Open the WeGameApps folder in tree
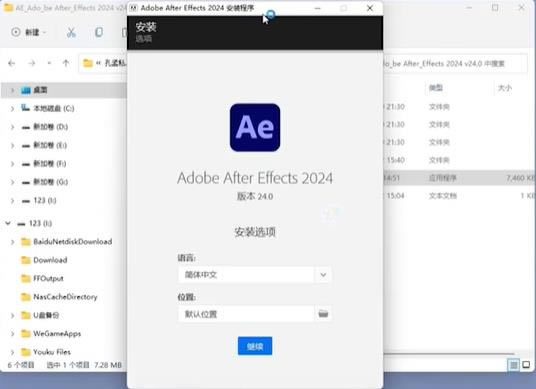The image size is (536, 389). point(57,334)
